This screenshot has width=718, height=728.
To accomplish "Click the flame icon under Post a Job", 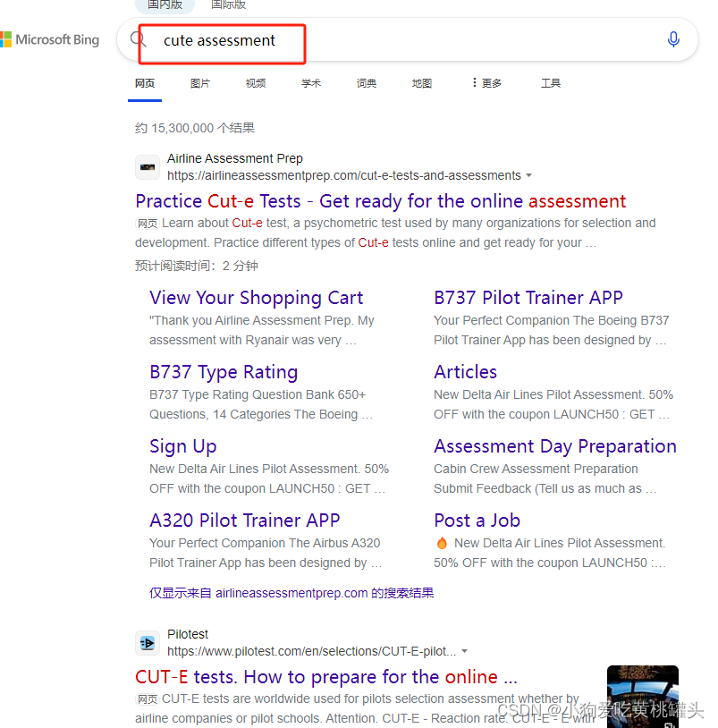I will pyautogui.click(x=442, y=543).
